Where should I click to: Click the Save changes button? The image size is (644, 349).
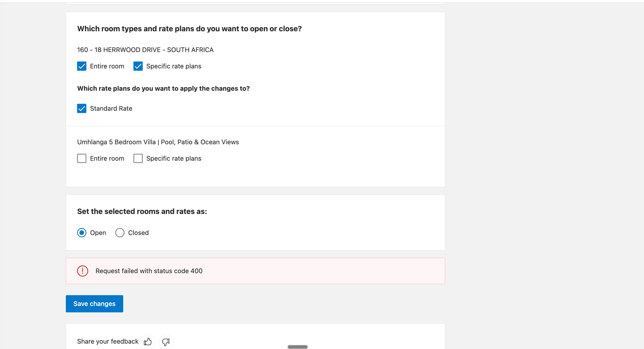[94, 304]
